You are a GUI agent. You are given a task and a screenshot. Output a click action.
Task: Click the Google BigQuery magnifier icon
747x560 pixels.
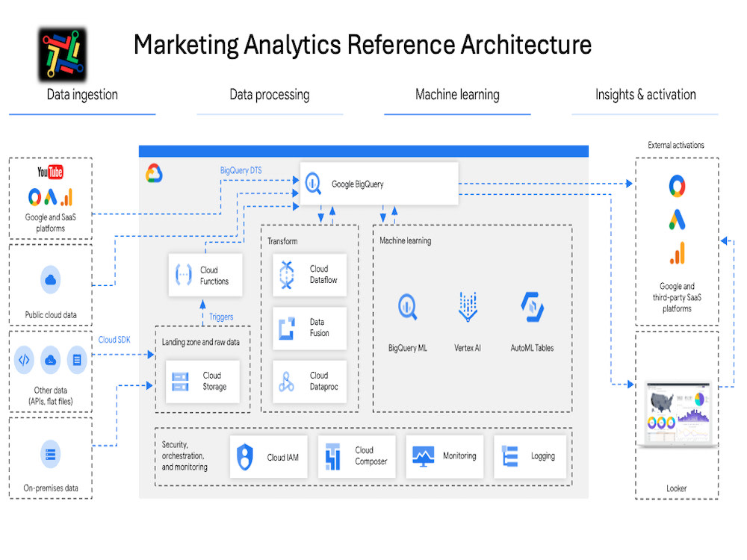313,184
